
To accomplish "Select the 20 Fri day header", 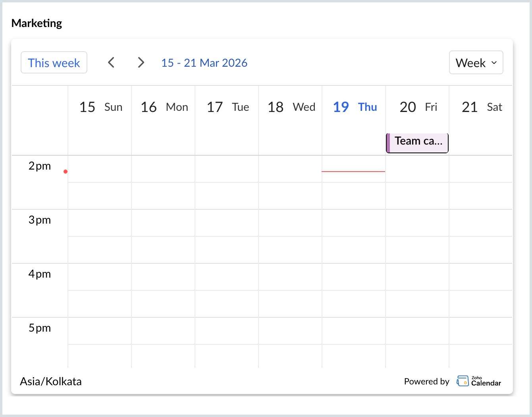I will coord(418,107).
